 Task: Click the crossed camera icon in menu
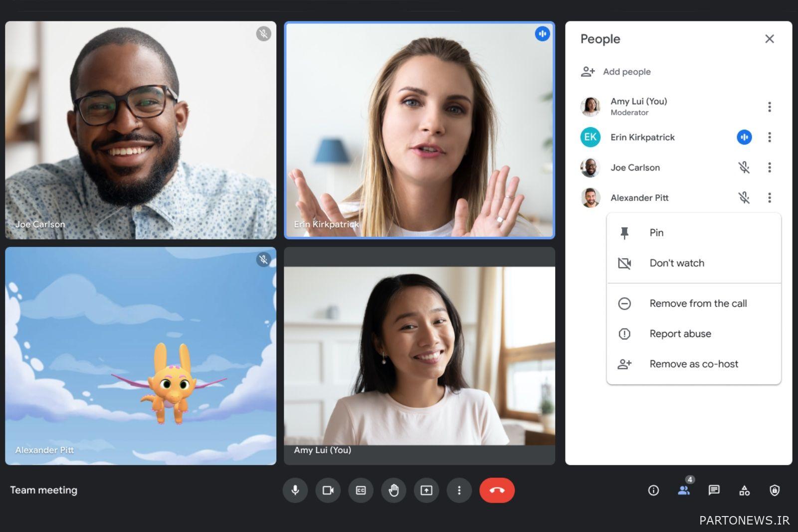[x=624, y=263]
